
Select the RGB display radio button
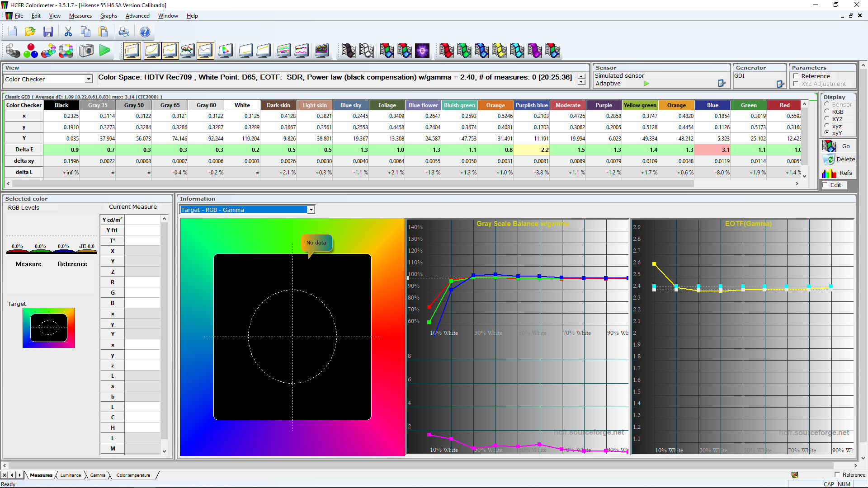point(827,112)
